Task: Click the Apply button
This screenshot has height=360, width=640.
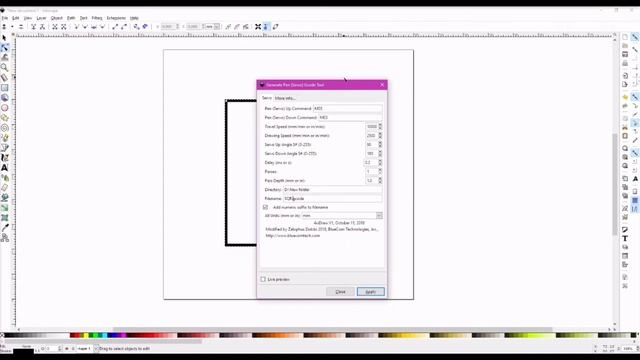Action: 371,292
